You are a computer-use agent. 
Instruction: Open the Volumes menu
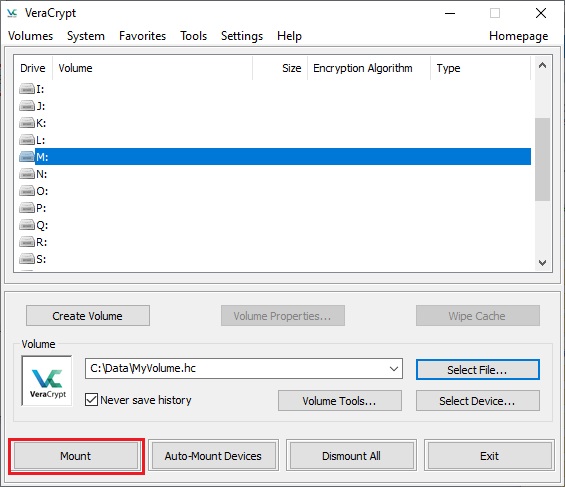click(x=31, y=36)
